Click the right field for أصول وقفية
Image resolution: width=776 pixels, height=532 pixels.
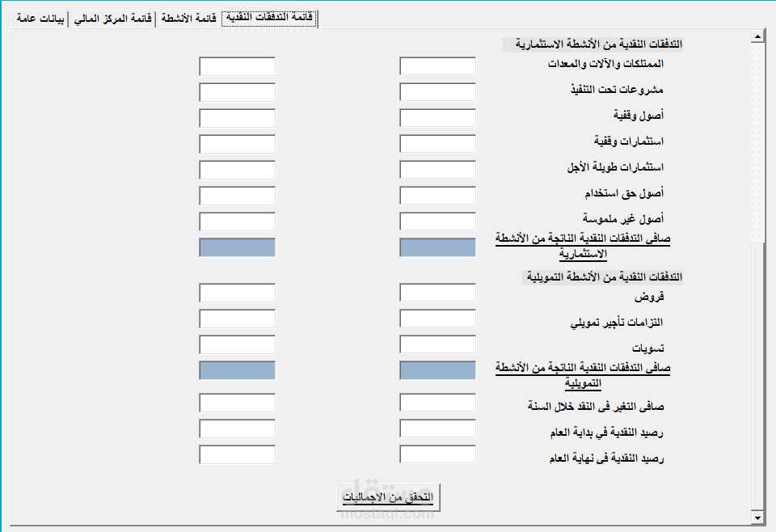[437, 118]
